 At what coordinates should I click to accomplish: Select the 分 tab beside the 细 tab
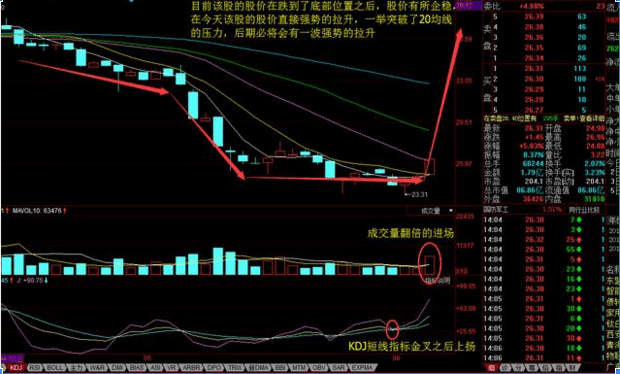(517, 368)
